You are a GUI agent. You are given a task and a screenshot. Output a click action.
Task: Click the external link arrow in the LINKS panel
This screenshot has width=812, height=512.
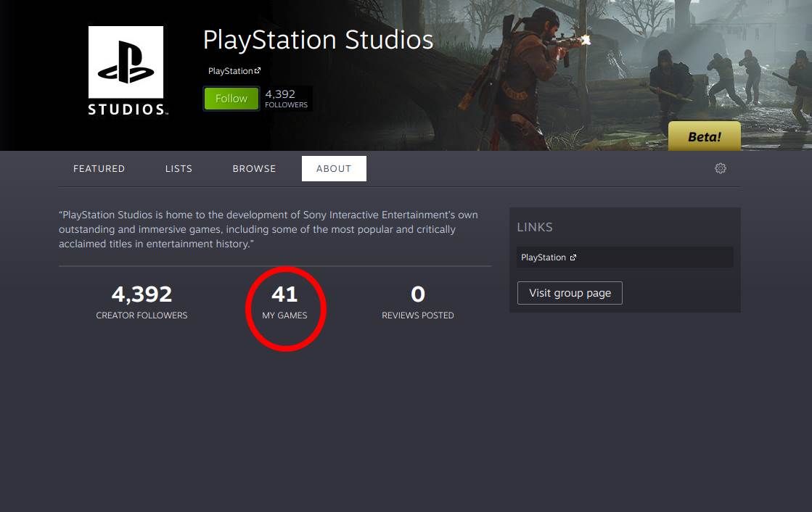tap(573, 257)
